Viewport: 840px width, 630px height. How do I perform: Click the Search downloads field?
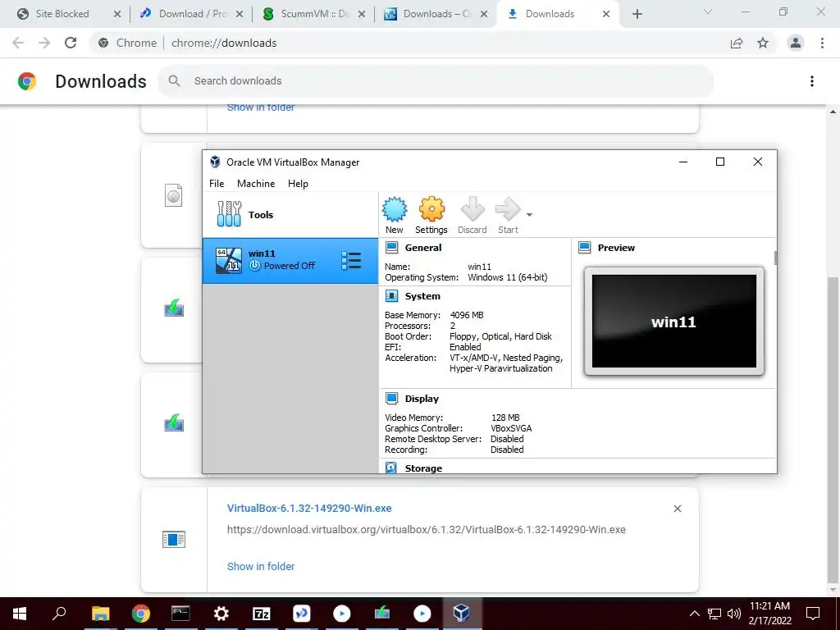tap(436, 81)
